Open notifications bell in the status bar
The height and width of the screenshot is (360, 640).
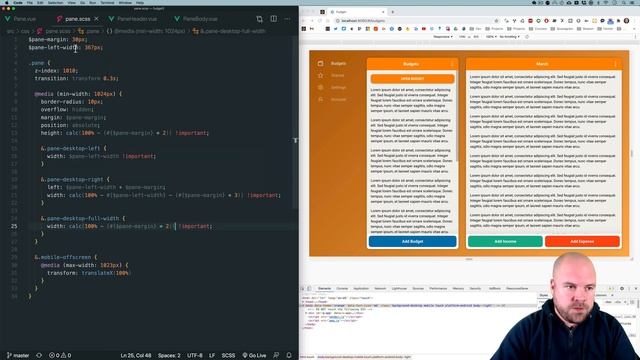click(x=289, y=356)
